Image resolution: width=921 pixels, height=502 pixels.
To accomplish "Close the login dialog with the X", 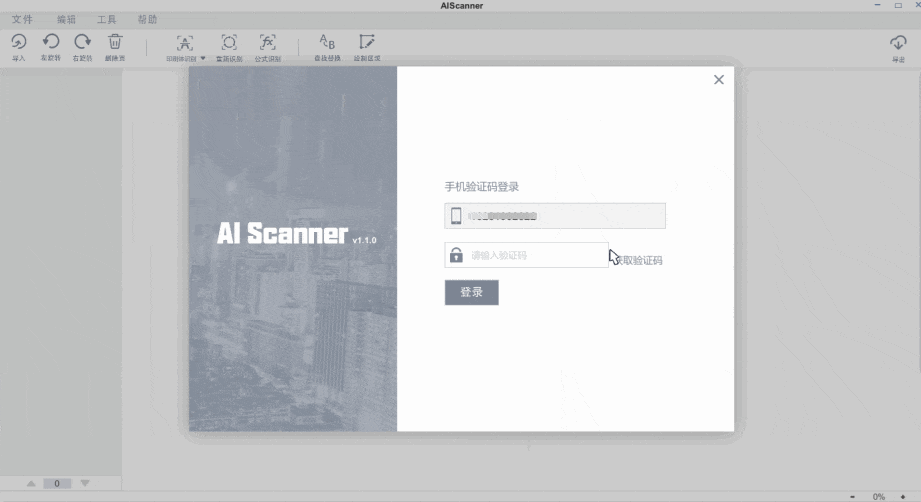I will coord(719,80).
